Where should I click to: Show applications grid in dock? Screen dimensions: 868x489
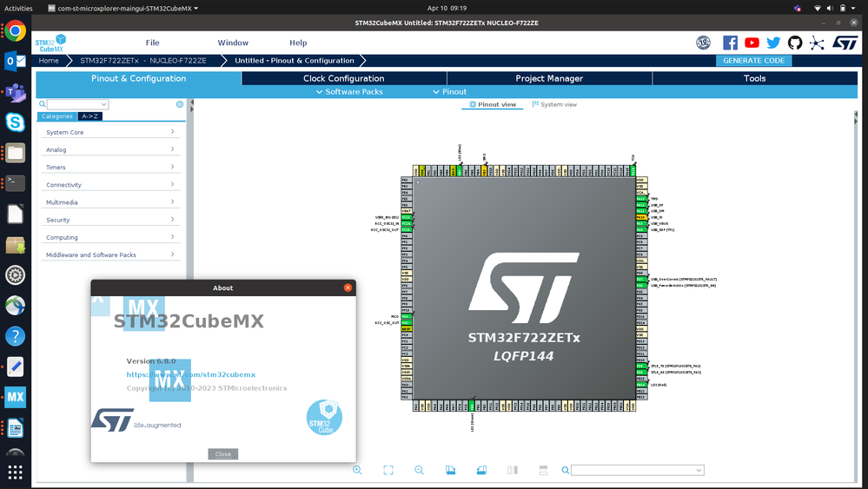click(x=15, y=472)
